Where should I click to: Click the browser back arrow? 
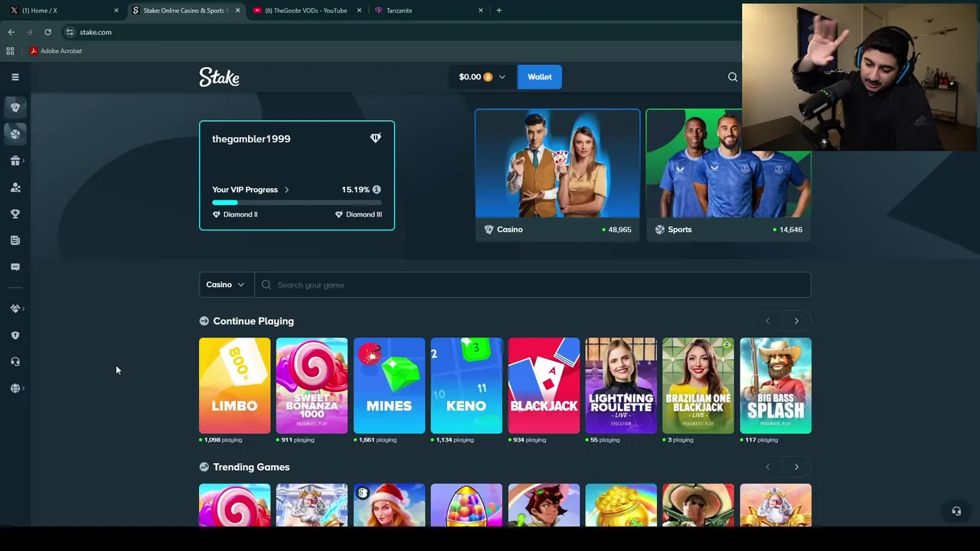coord(11,32)
